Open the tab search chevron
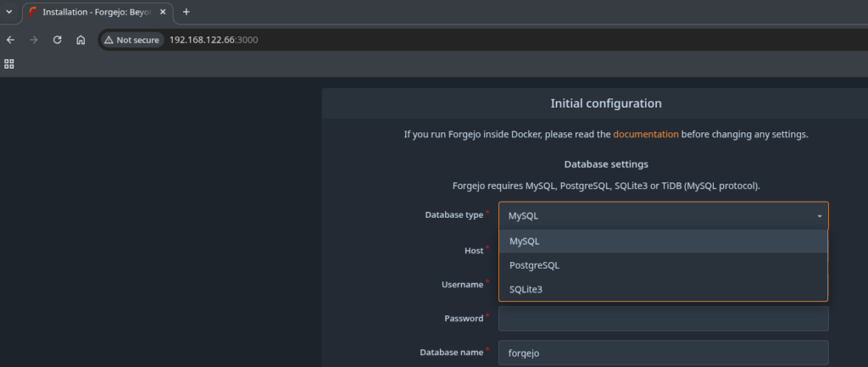The height and width of the screenshot is (367, 868). pos(9,12)
